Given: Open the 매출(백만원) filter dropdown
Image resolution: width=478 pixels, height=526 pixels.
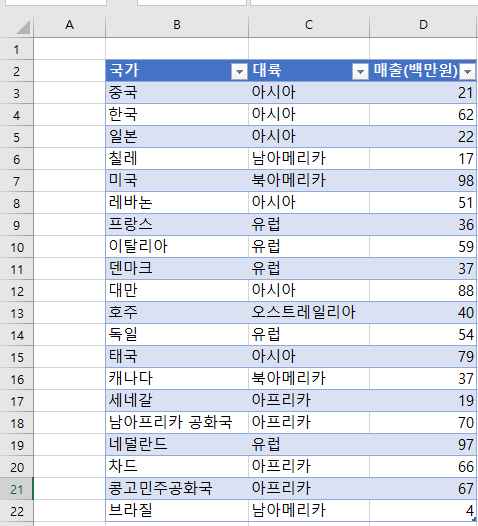Looking at the screenshot, I should (x=467, y=72).
